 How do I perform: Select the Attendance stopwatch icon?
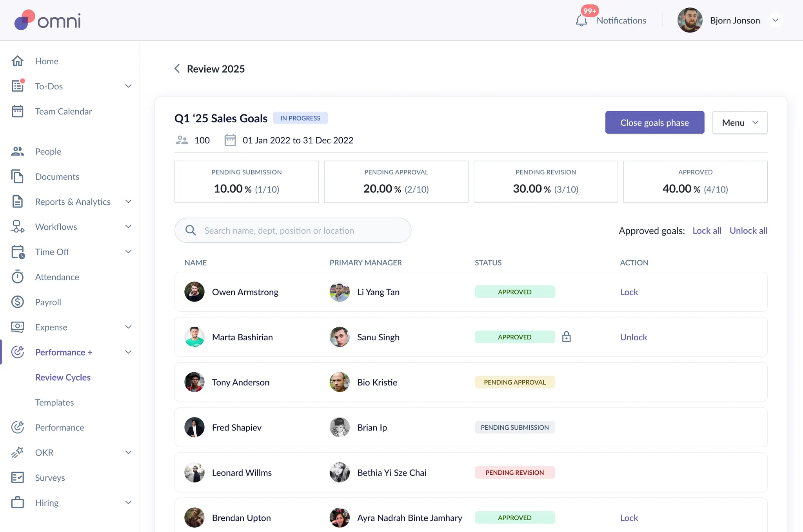pyautogui.click(x=18, y=277)
